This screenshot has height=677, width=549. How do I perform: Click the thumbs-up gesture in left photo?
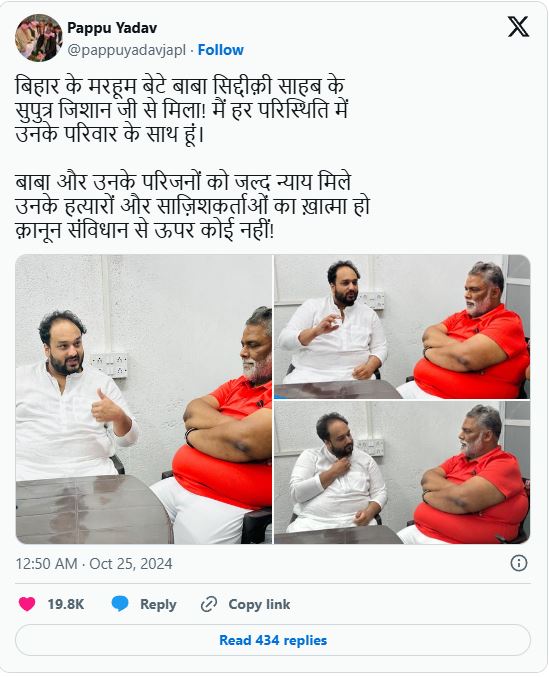(x=108, y=408)
